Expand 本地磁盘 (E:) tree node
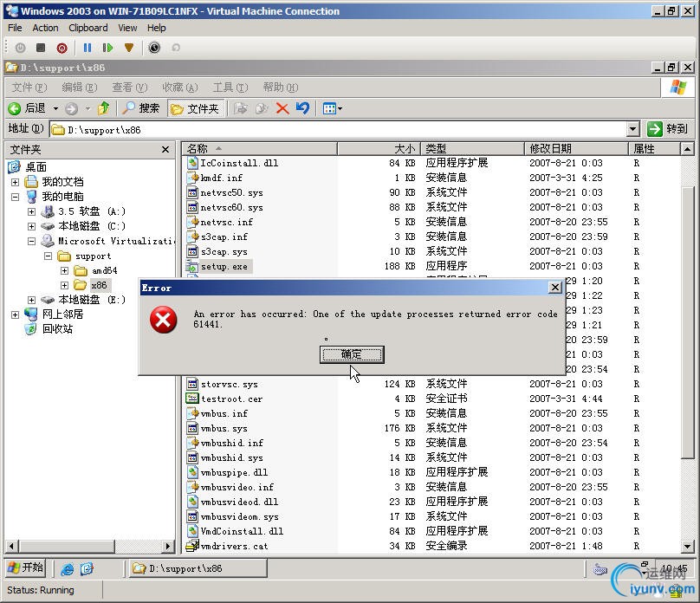Screen dimensions: 700x603 click(31, 300)
